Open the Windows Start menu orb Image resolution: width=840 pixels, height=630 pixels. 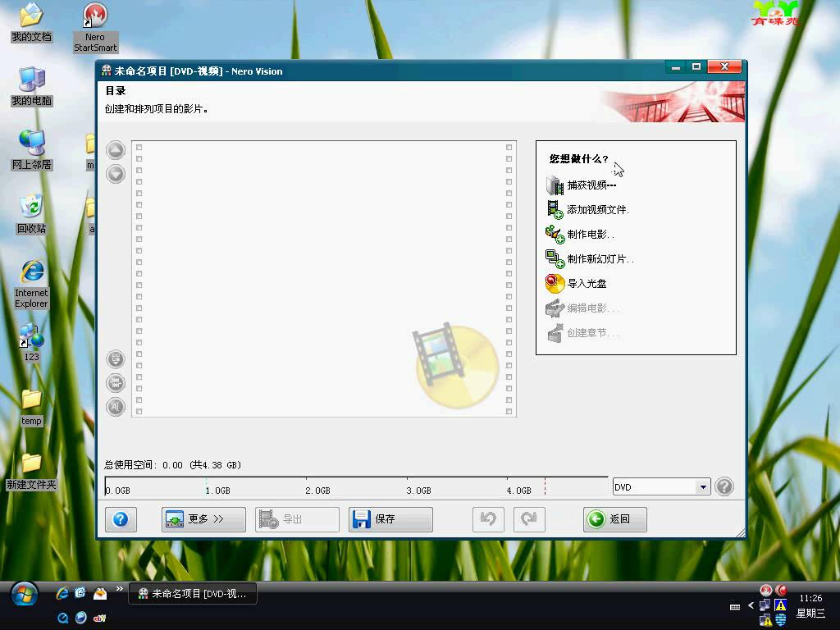point(24,595)
